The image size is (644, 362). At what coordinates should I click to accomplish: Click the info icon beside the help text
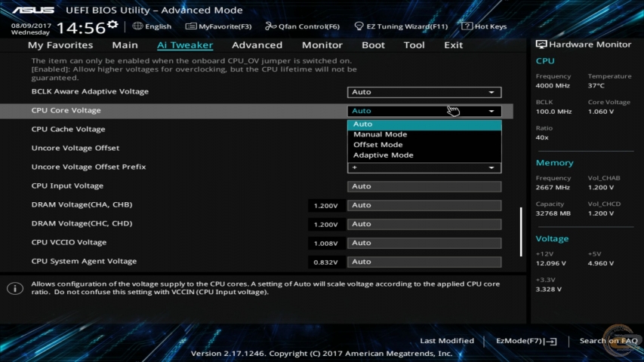click(x=15, y=288)
